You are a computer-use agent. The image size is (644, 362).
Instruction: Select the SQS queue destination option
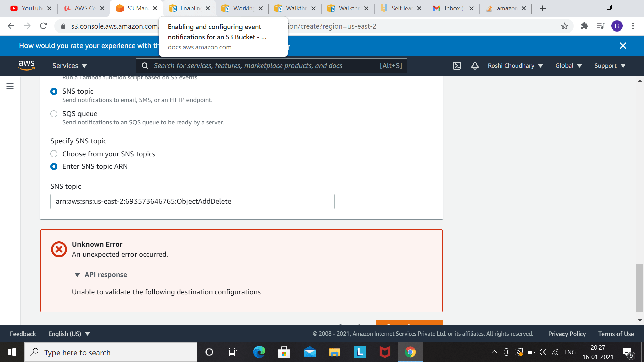54,114
